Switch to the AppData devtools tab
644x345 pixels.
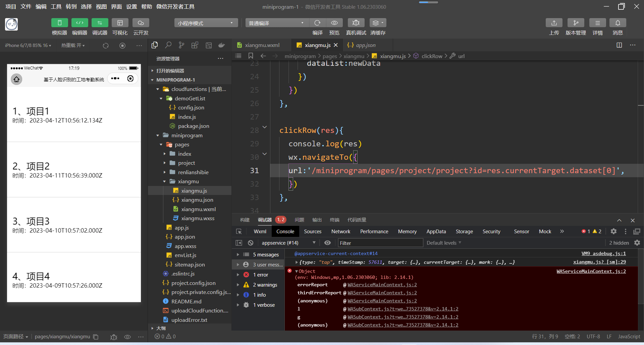tap(436, 231)
